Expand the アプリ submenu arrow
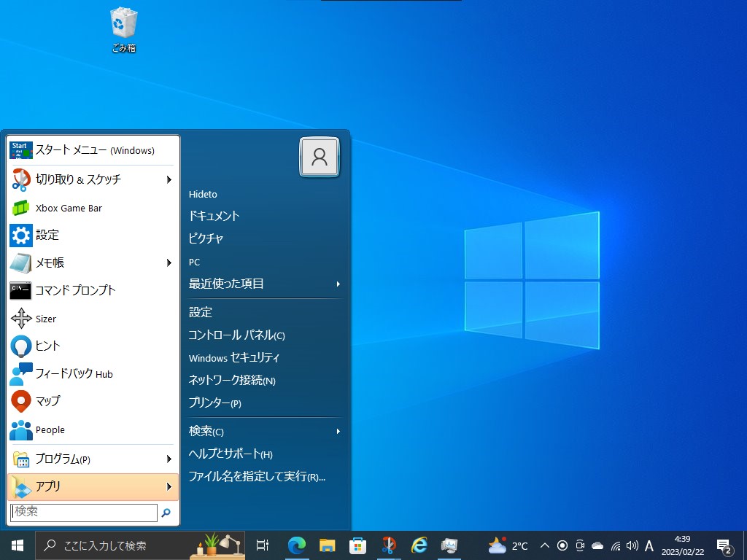This screenshot has width=747, height=560. pos(169,486)
